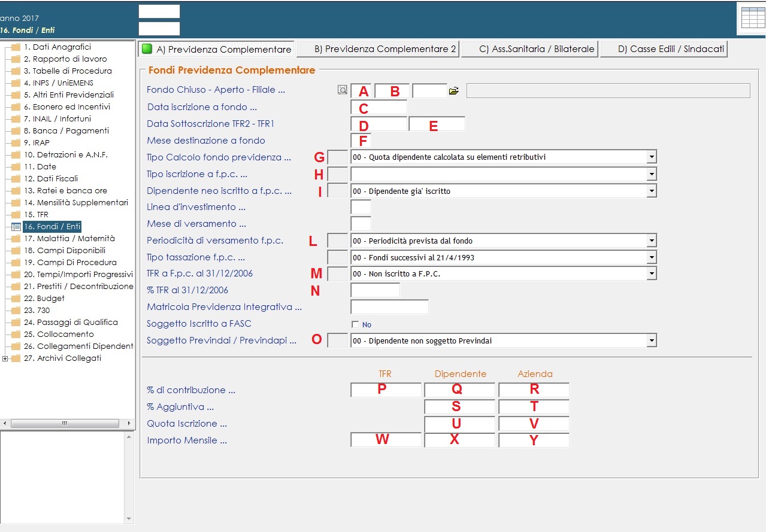Screen dimensions: 766x532
Task: Click the Matricola Previdenza Integrativa input field
Action: pyautogui.click(x=389, y=307)
